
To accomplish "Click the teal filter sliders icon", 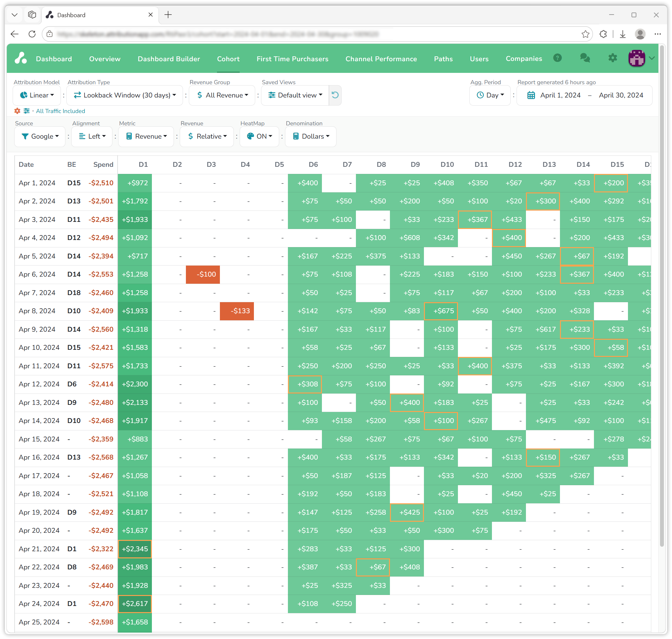I will coord(27,111).
